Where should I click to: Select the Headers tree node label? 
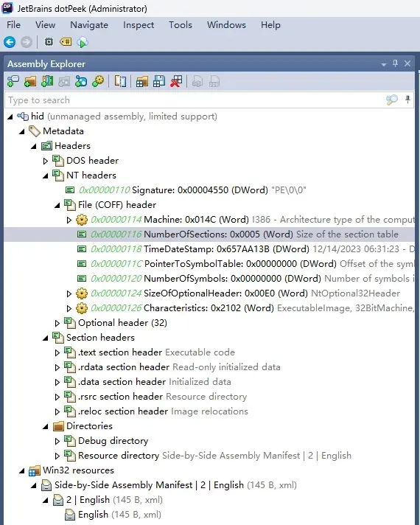73,146
